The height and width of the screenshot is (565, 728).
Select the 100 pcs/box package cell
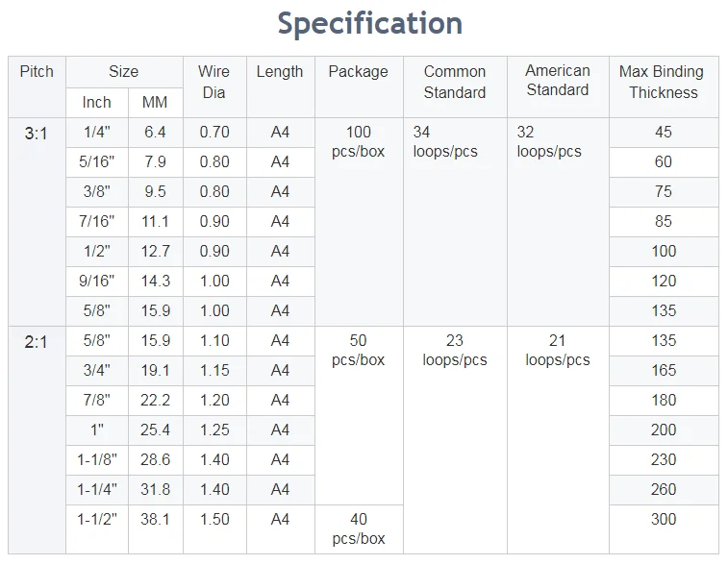click(x=358, y=142)
